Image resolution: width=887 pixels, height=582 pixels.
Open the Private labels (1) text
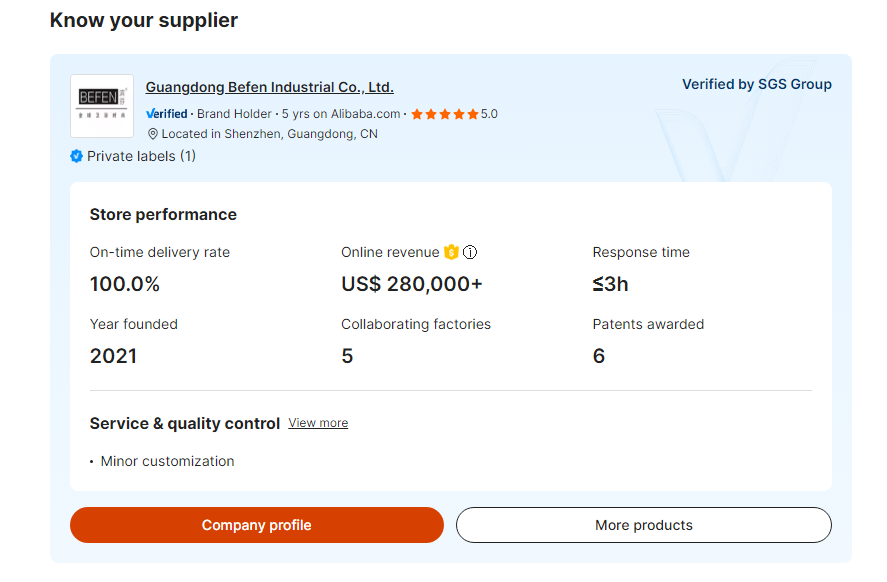pyautogui.click(x=141, y=156)
